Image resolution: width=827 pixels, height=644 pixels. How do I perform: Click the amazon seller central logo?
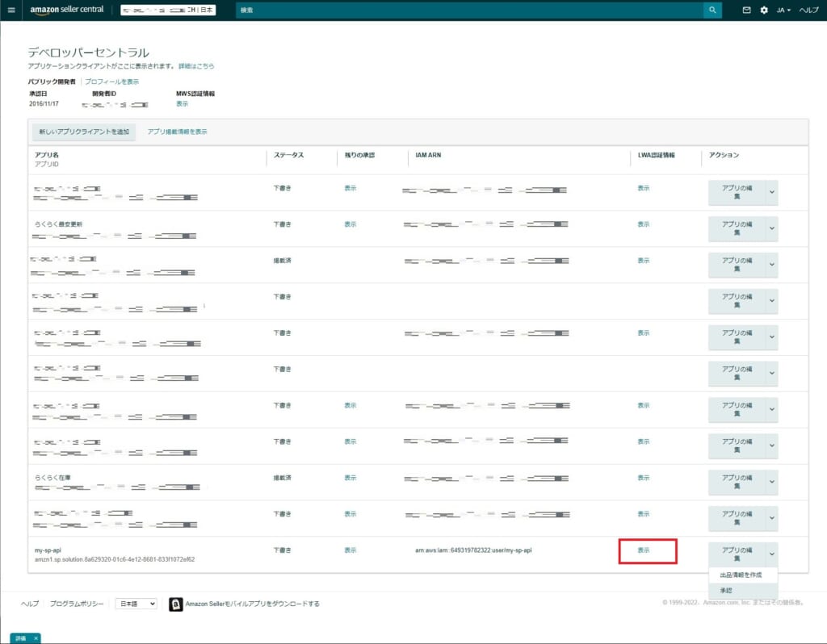67,10
